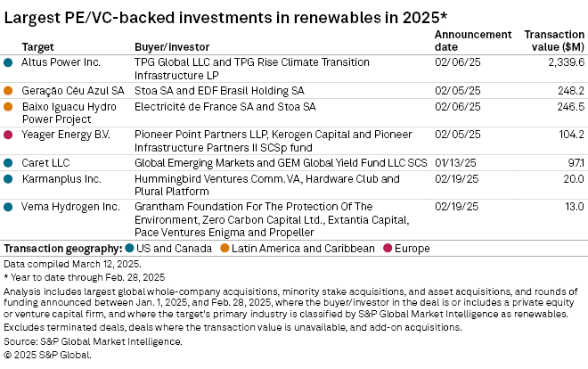The height and width of the screenshot is (369, 588).
Task: Click the teal dot beside Altus Power Inc.
Action: (x=9, y=62)
